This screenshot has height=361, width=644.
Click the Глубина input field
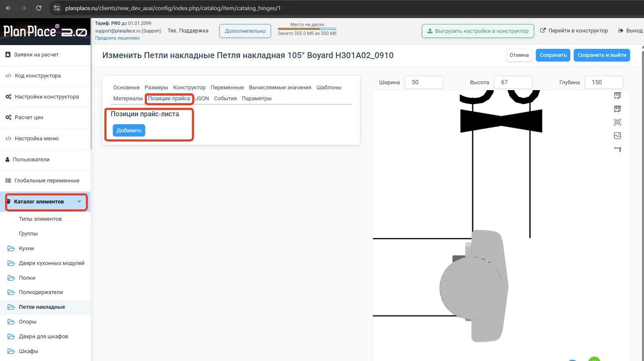(x=604, y=82)
